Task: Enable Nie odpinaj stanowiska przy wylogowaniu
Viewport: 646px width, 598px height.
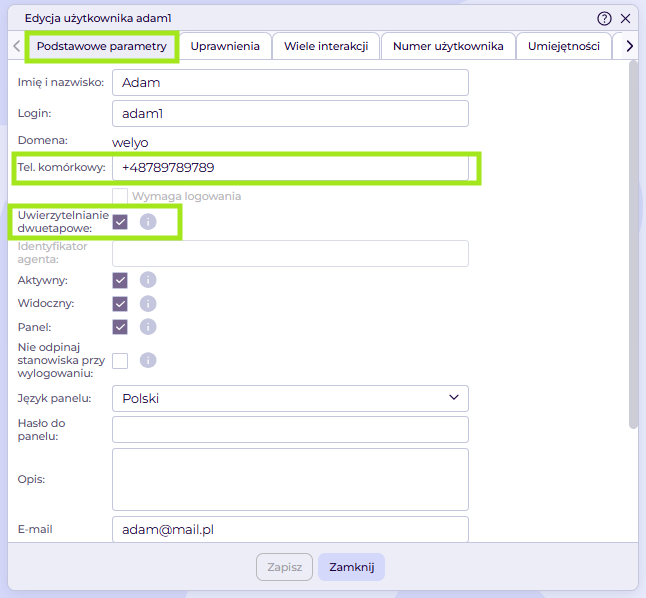Action: 120,361
